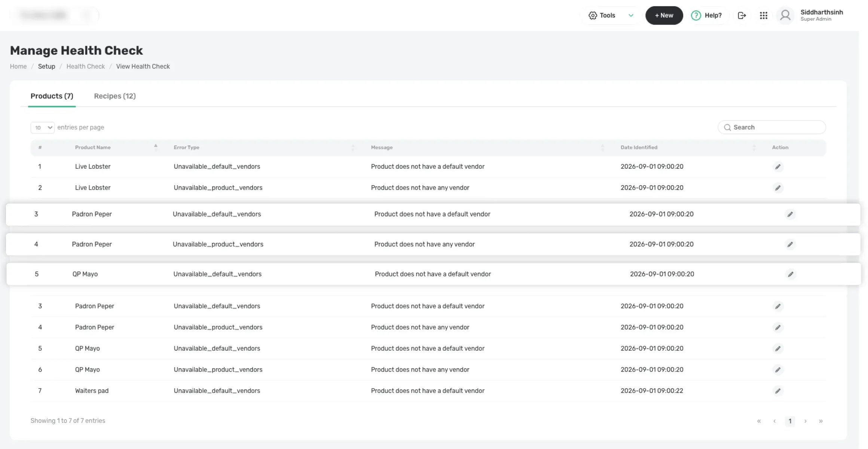Image resolution: width=868 pixels, height=449 pixels.
Task: Sort by the Date Identified column header
Action: 639,147
